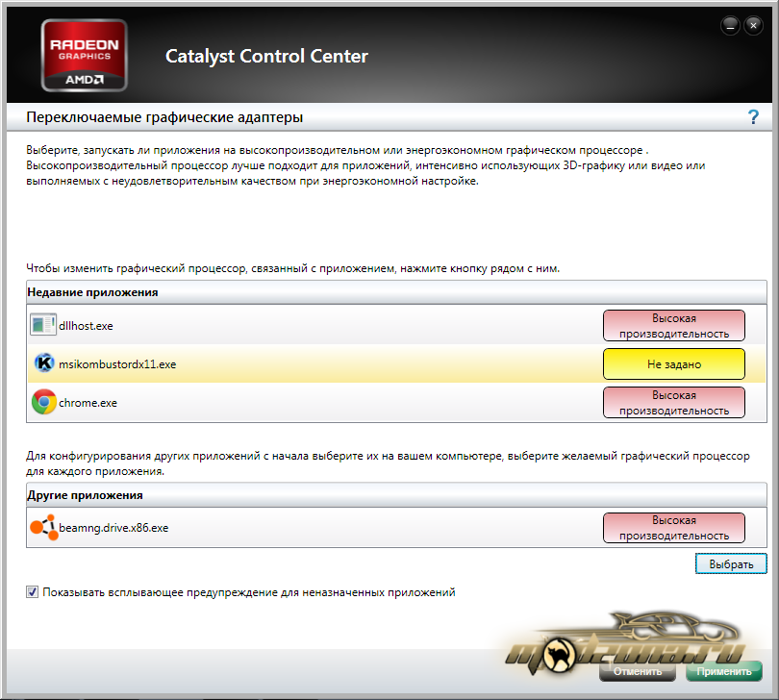Click the 'Отменить' cancel button
The height and width of the screenshot is (700, 779).
pyautogui.click(x=638, y=671)
